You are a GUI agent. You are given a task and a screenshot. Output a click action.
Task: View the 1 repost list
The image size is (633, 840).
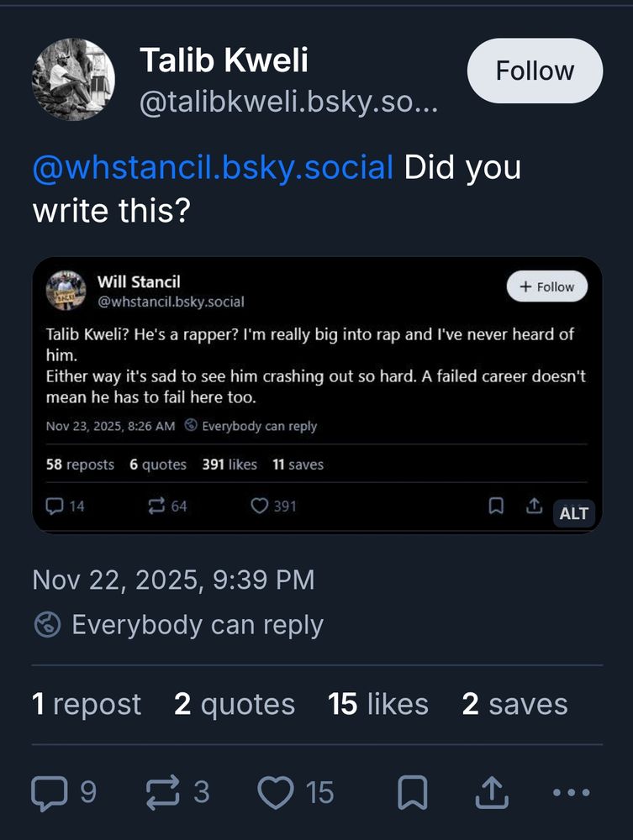[87, 704]
